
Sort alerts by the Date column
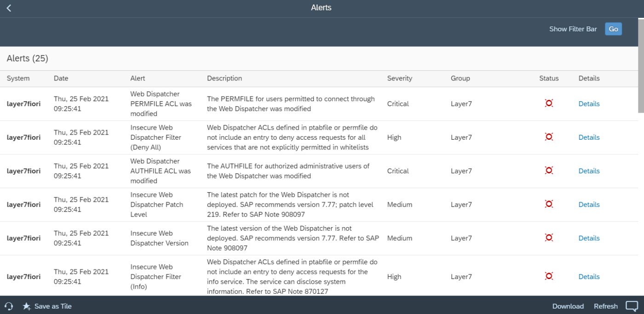(x=61, y=78)
